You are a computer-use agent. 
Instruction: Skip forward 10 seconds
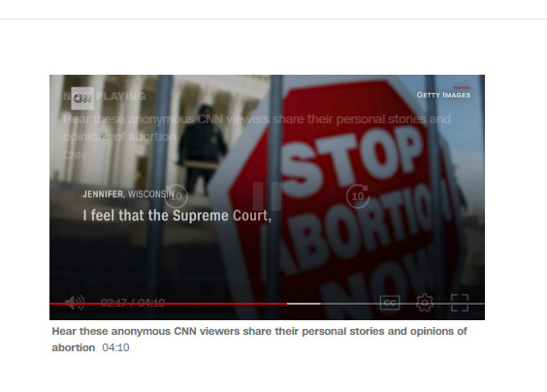(358, 197)
